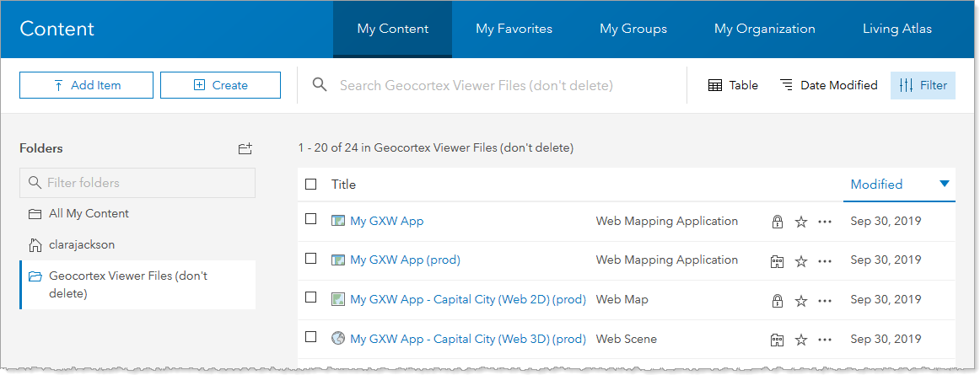Check the box for My GXW App
Screen dimensions: 980x375
[310, 219]
